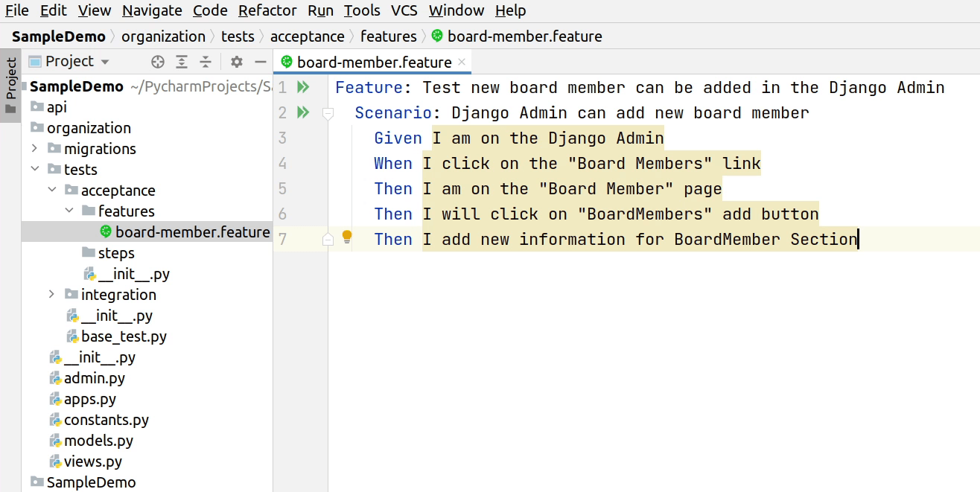The width and height of the screenshot is (980, 492).
Task: Collapse the tests folder in tree
Action: click(35, 170)
